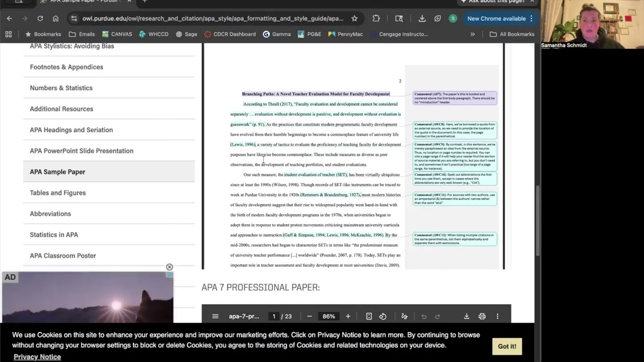Redo the PDF annotation
Image resolution: width=644 pixels, height=362 pixels.
click(x=438, y=316)
